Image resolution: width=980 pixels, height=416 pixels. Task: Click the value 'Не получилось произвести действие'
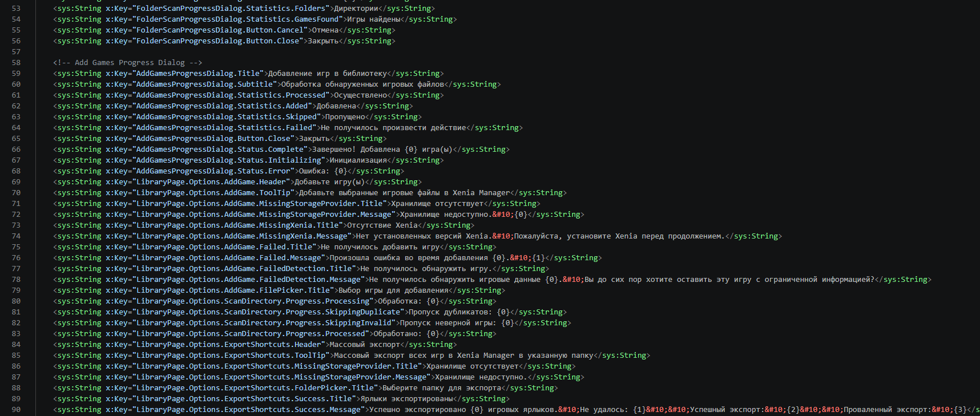(394, 128)
